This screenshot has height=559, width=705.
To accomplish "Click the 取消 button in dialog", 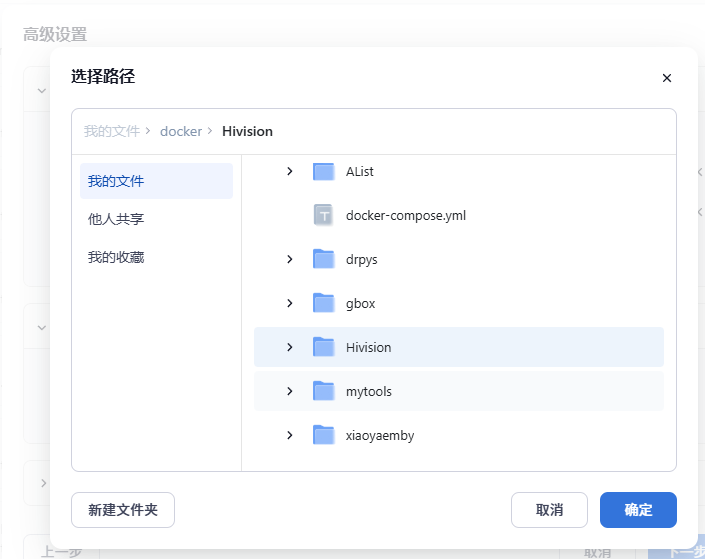I will point(549,510).
